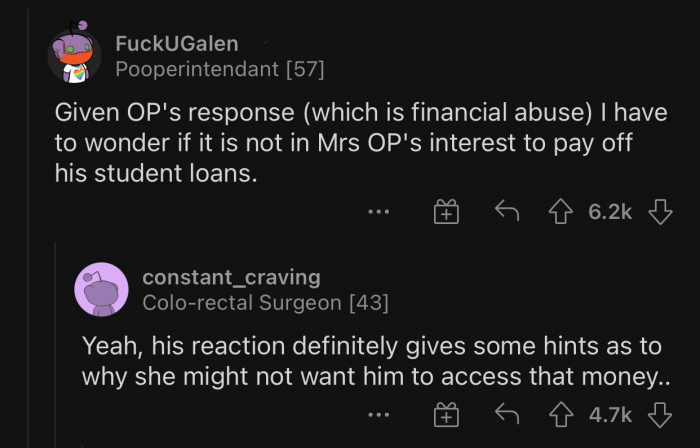Give an award to FuckUGalen's comment
Image resolution: width=700 pixels, height=448 pixels.
tap(444, 212)
